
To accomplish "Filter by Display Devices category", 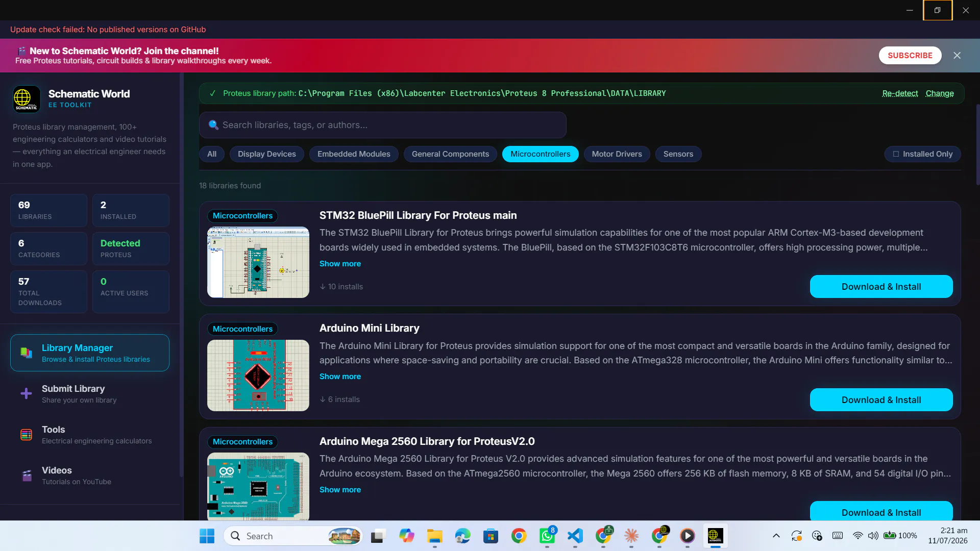I will pyautogui.click(x=267, y=154).
